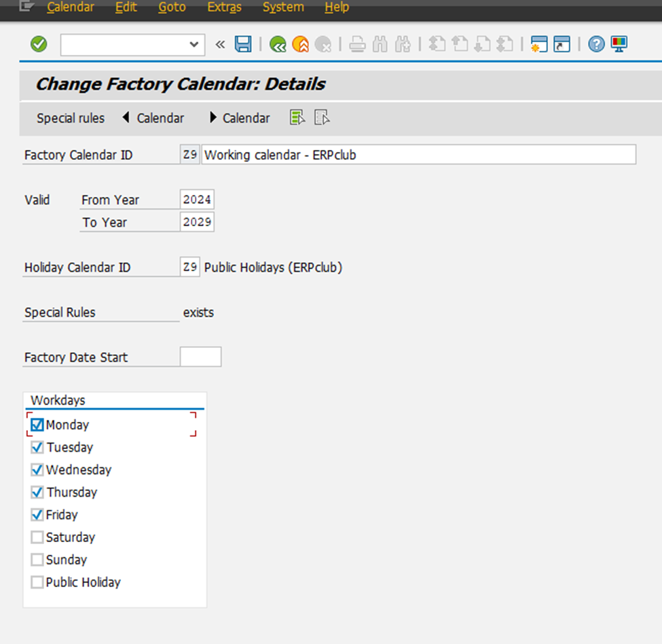Click the Last Page icon

[505, 44]
